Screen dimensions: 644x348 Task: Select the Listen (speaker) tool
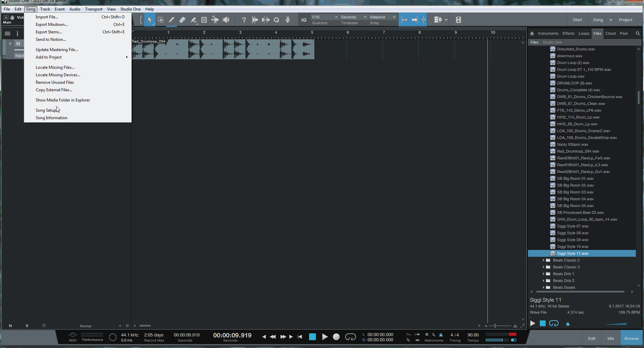pos(226,20)
